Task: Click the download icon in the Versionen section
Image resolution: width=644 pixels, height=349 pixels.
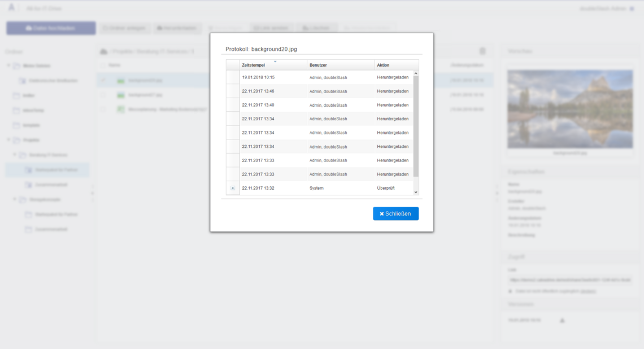Action: (x=562, y=320)
